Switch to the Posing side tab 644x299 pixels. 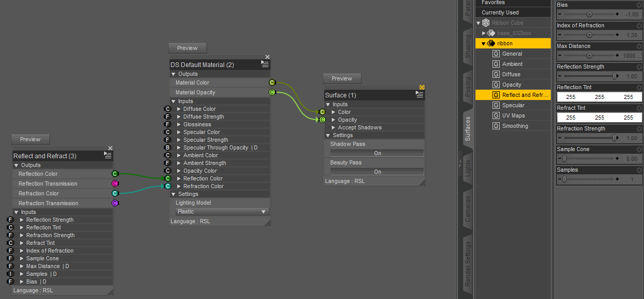(468, 87)
